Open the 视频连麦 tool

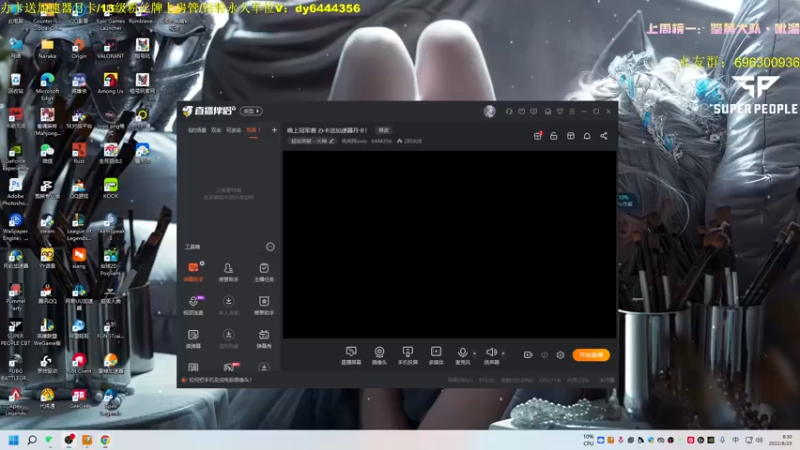tap(193, 305)
